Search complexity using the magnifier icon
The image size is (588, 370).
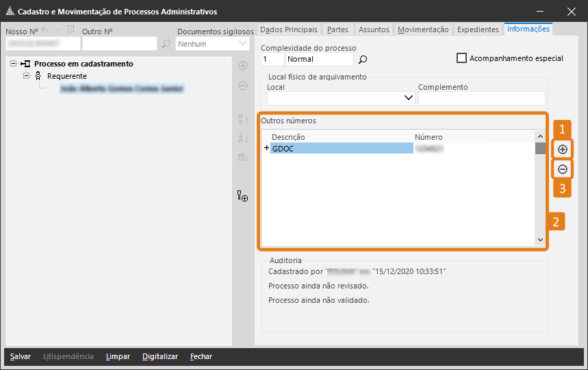363,60
